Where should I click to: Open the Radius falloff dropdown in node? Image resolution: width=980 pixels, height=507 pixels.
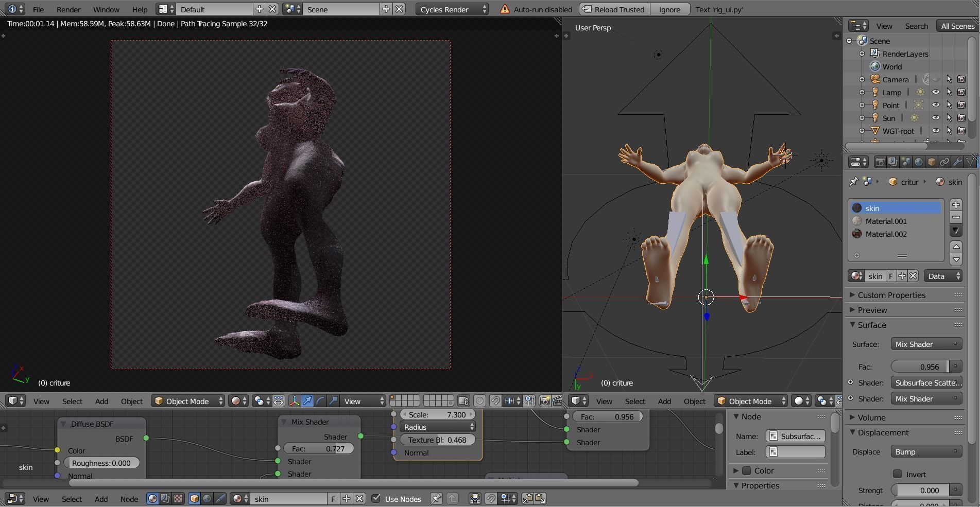click(x=437, y=427)
